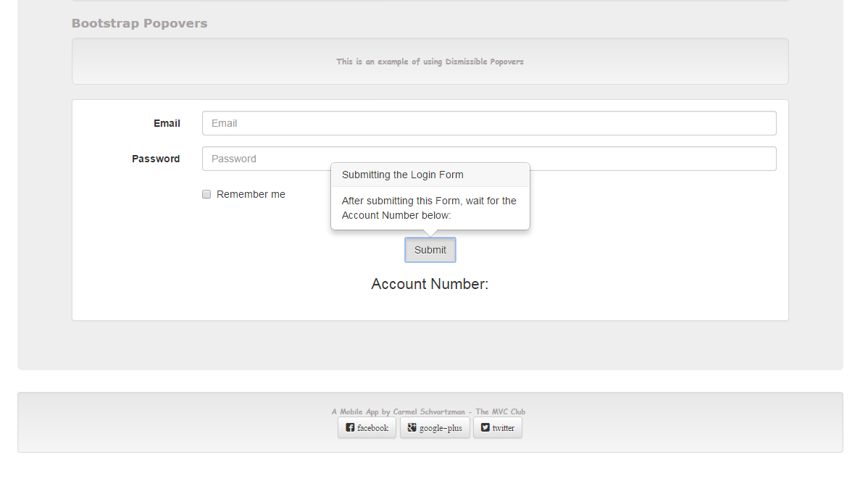Click inside the Email input field
Screen dimensions: 868x481
click(488, 123)
